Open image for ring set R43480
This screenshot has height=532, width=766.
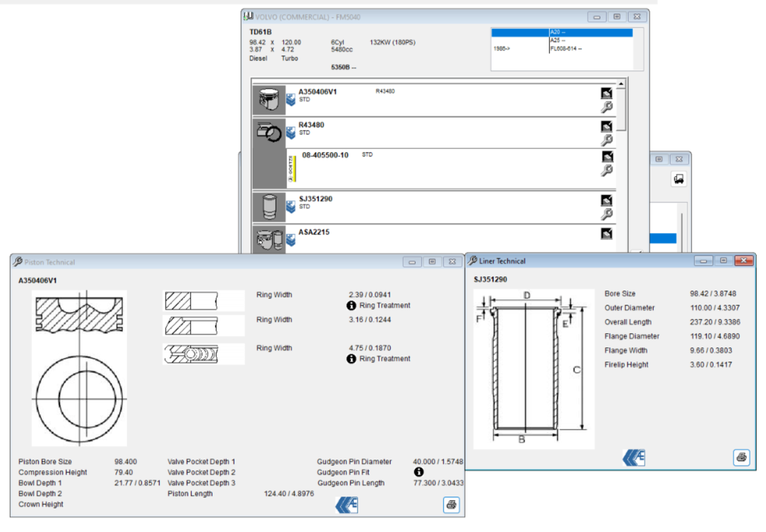tap(606, 126)
